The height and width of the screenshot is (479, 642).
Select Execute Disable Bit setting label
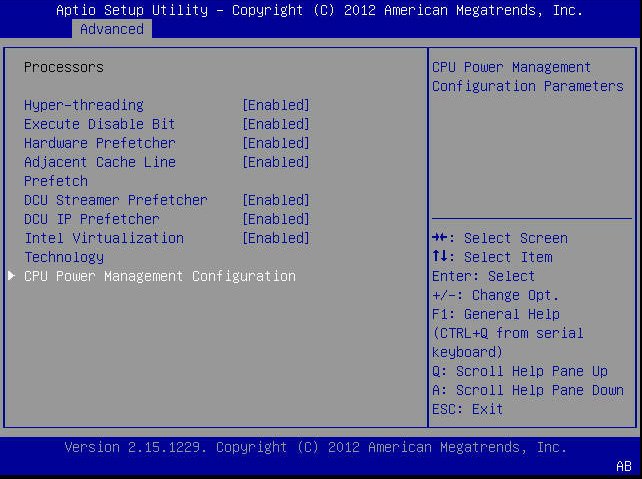pyautogui.click(x=99, y=124)
